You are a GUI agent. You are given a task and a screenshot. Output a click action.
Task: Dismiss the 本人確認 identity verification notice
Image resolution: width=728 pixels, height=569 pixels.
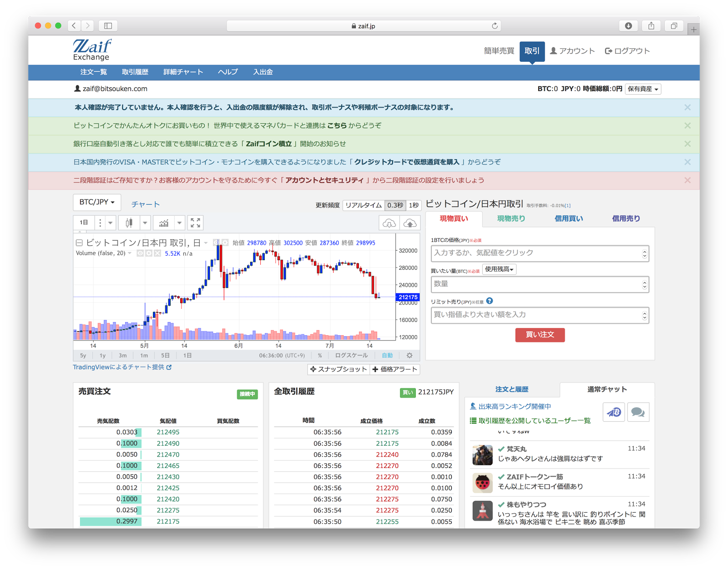(x=688, y=107)
